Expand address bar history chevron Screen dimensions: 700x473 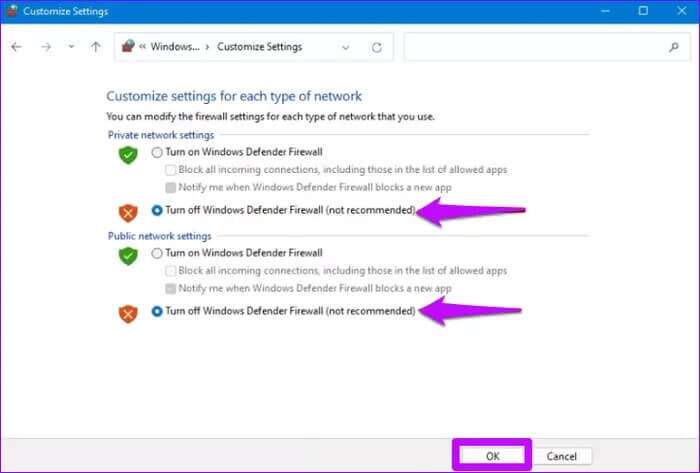pos(346,47)
